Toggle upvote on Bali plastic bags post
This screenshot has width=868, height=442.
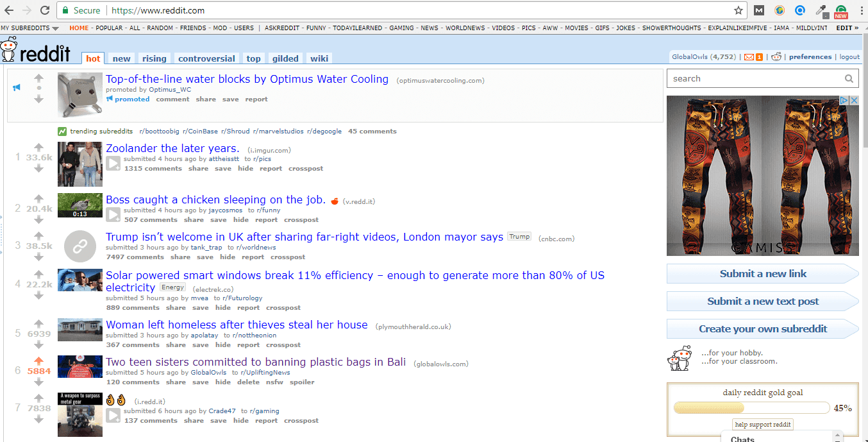pyautogui.click(x=38, y=361)
